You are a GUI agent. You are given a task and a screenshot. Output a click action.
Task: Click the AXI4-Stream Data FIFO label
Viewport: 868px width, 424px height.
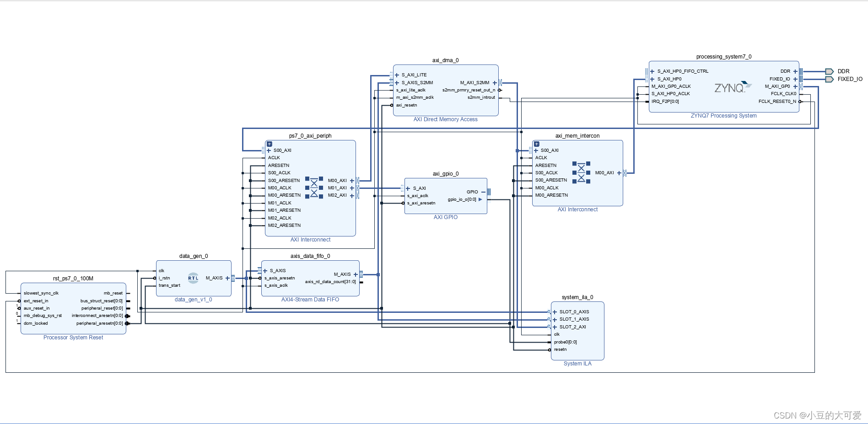[x=310, y=300]
